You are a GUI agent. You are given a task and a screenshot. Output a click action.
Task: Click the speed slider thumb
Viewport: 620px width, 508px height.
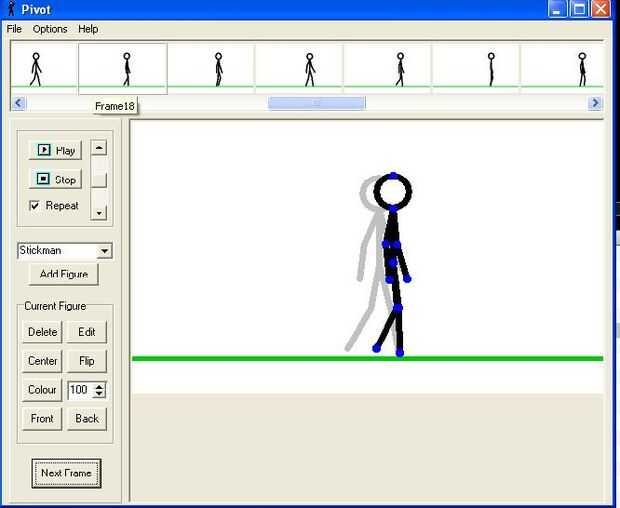tap(99, 179)
